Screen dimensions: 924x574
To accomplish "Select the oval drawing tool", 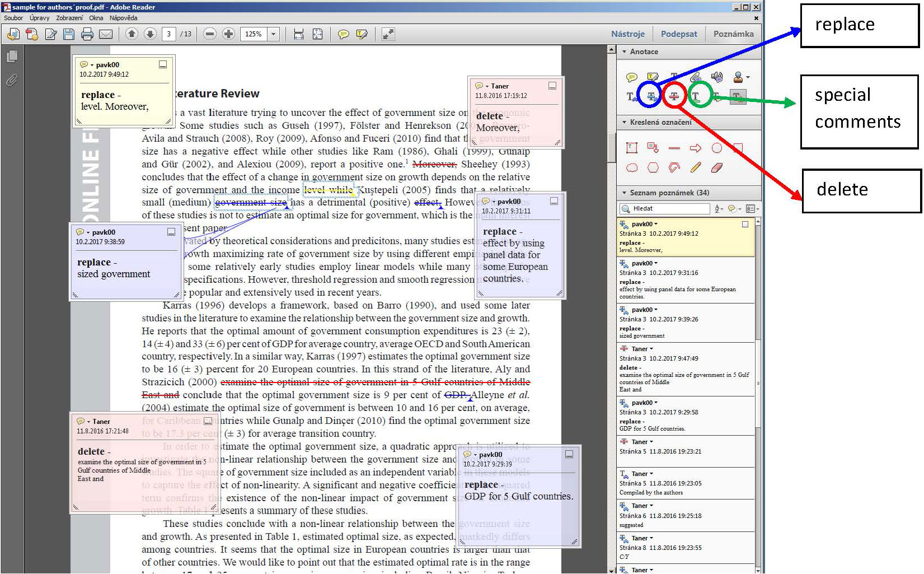I will point(716,148).
